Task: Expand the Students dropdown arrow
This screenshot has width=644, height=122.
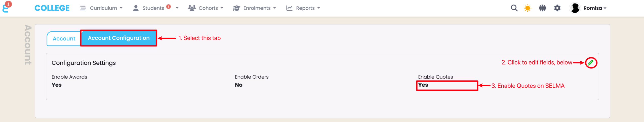Action: click(x=177, y=8)
